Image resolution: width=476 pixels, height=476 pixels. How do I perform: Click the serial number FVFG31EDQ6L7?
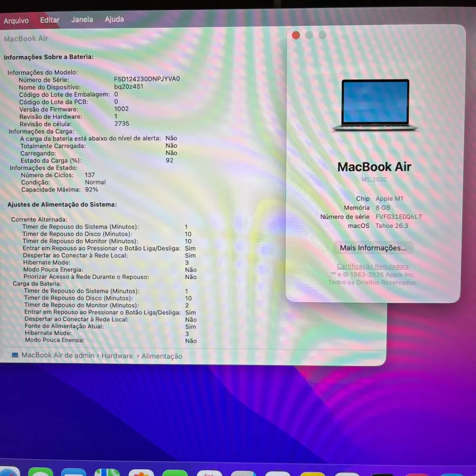pyautogui.click(x=398, y=217)
